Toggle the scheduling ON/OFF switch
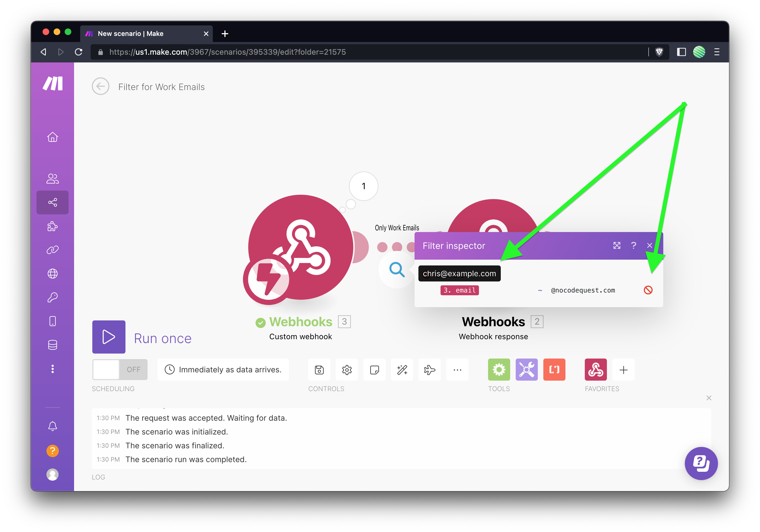The height and width of the screenshot is (532, 760). [x=120, y=369]
